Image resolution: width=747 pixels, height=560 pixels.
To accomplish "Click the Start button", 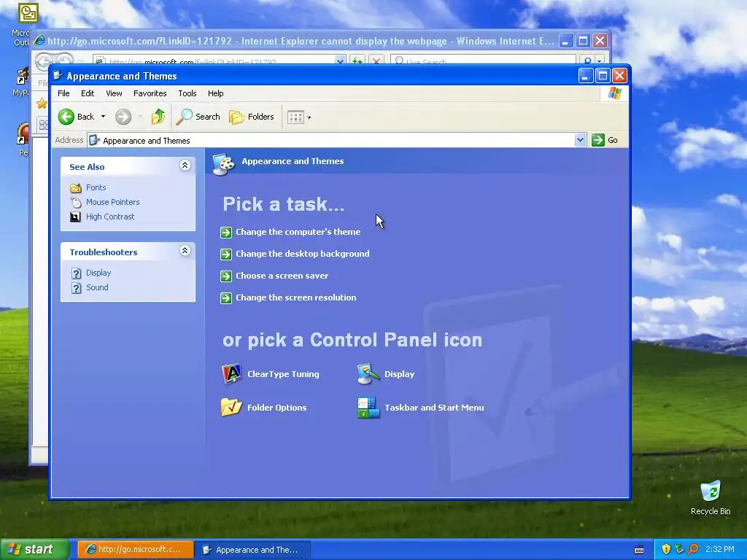I will [34, 550].
